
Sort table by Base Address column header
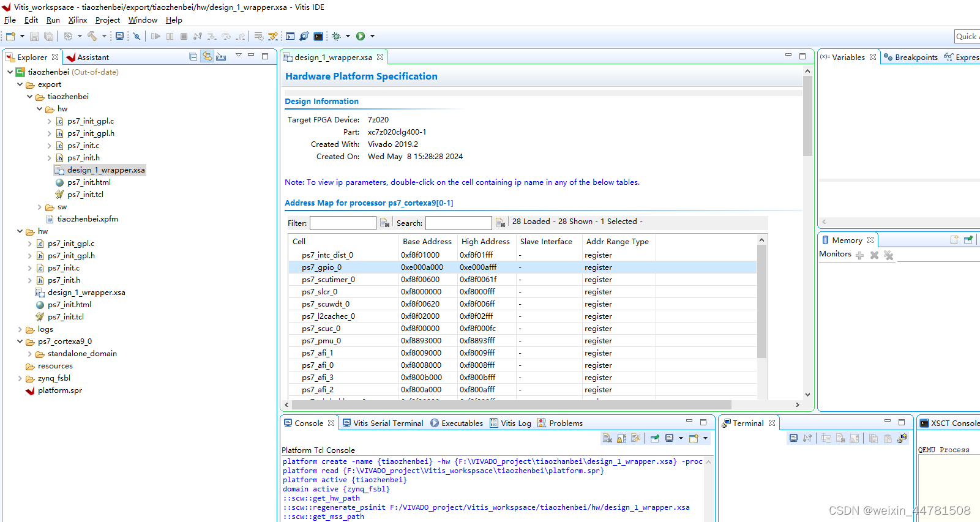click(427, 242)
